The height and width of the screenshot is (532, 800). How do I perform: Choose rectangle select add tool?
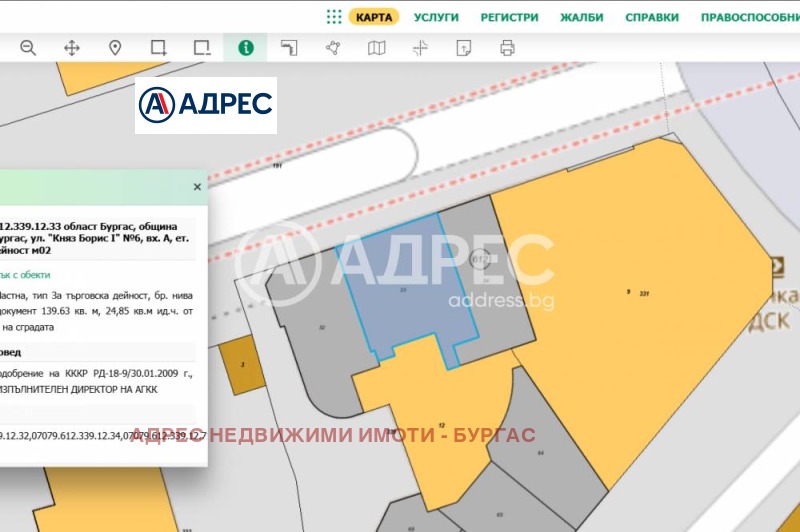(x=159, y=48)
